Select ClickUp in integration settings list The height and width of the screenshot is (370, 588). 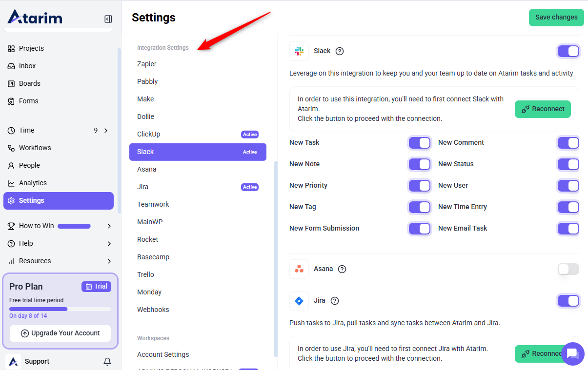coord(149,134)
